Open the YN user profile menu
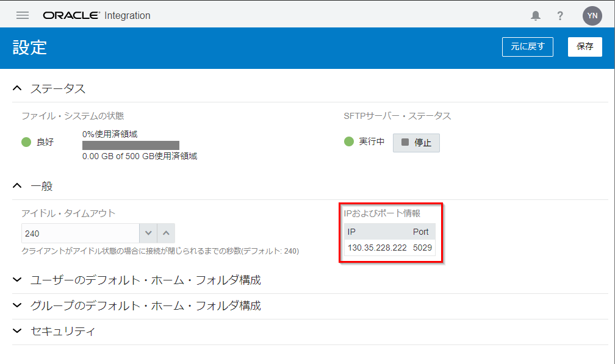The width and height of the screenshot is (615, 364). click(592, 16)
